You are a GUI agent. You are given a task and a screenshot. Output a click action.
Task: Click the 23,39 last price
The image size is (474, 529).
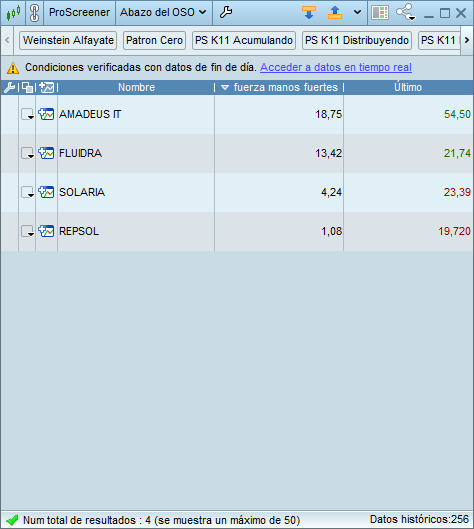[457, 192]
